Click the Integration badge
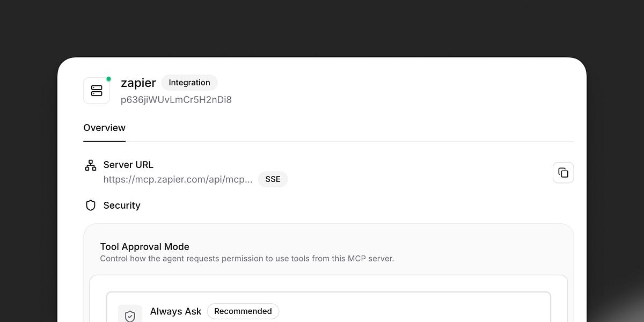The image size is (644, 322). 189,83
